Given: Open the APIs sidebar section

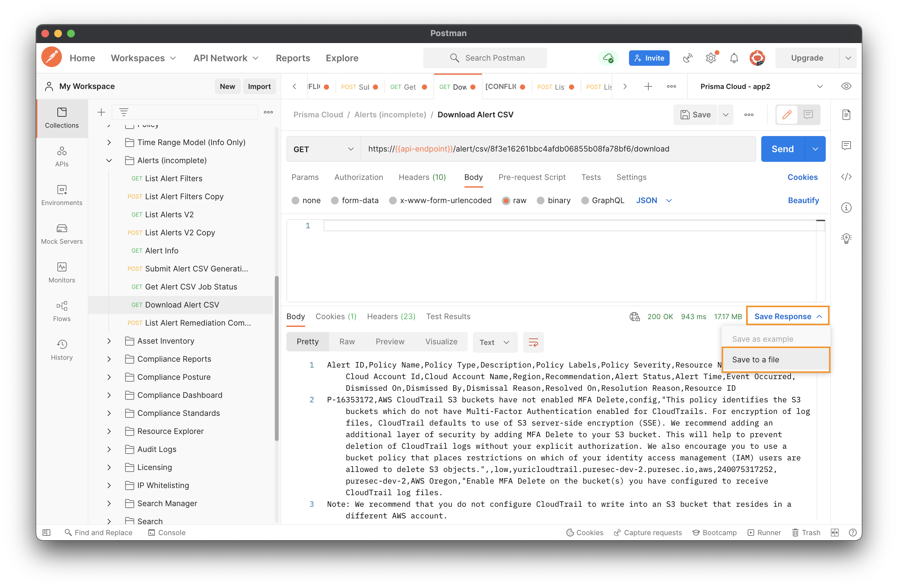Looking at the screenshot, I should point(62,157).
